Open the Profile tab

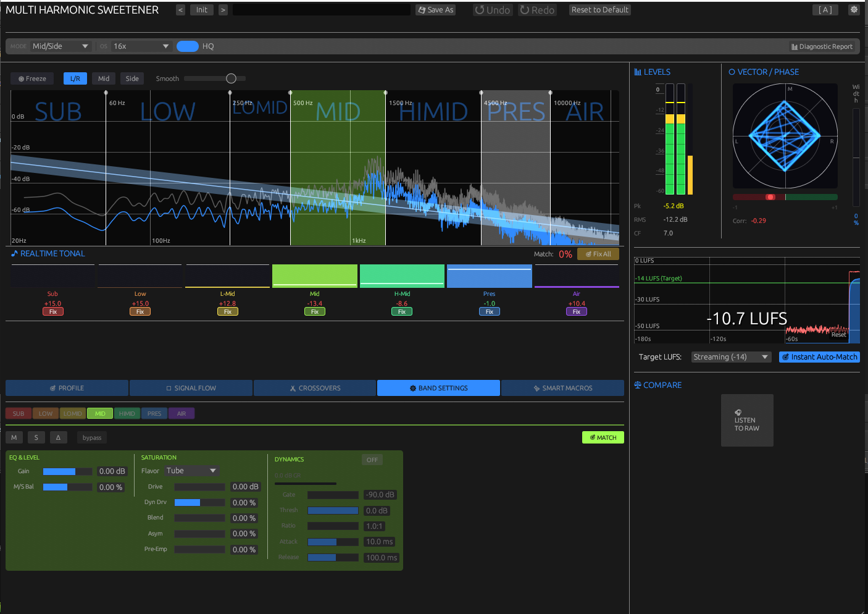[67, 388]
